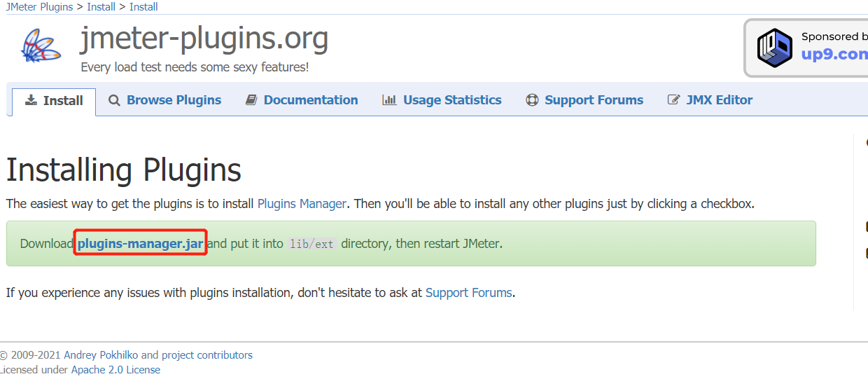
Task: Click the 'Sponsored by' text
Action: point(834,36)
